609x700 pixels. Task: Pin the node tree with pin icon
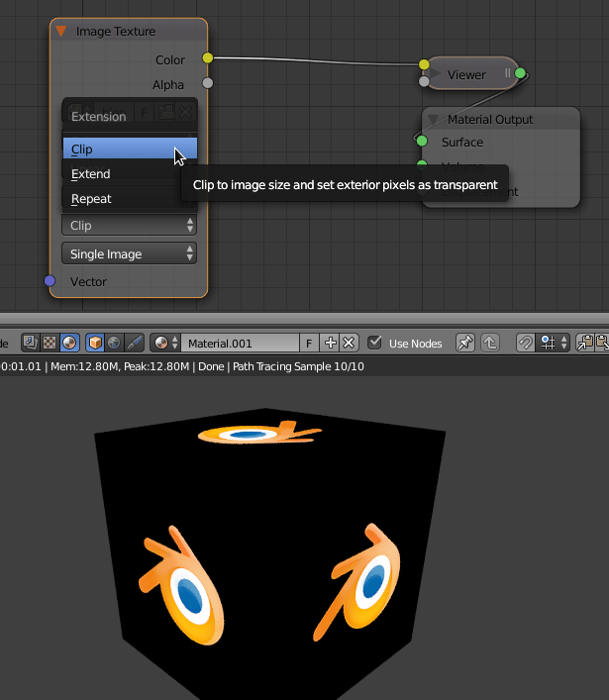(464, 343)
